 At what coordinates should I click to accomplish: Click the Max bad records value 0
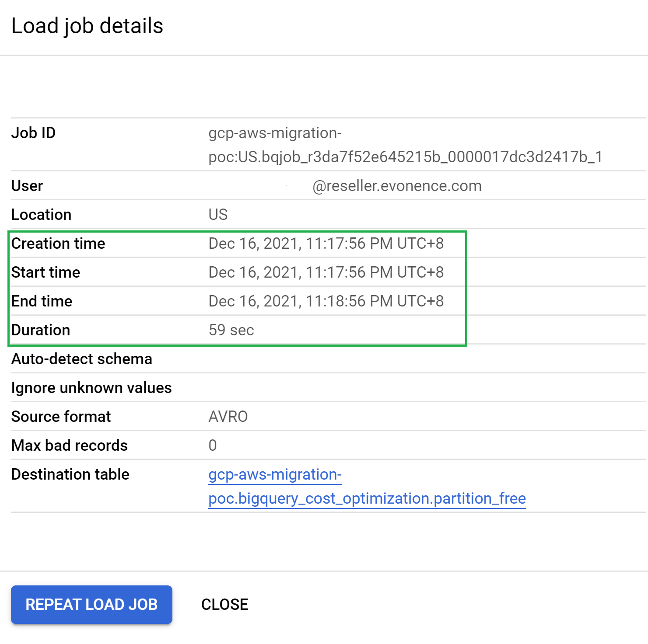(x=213, y=445)
